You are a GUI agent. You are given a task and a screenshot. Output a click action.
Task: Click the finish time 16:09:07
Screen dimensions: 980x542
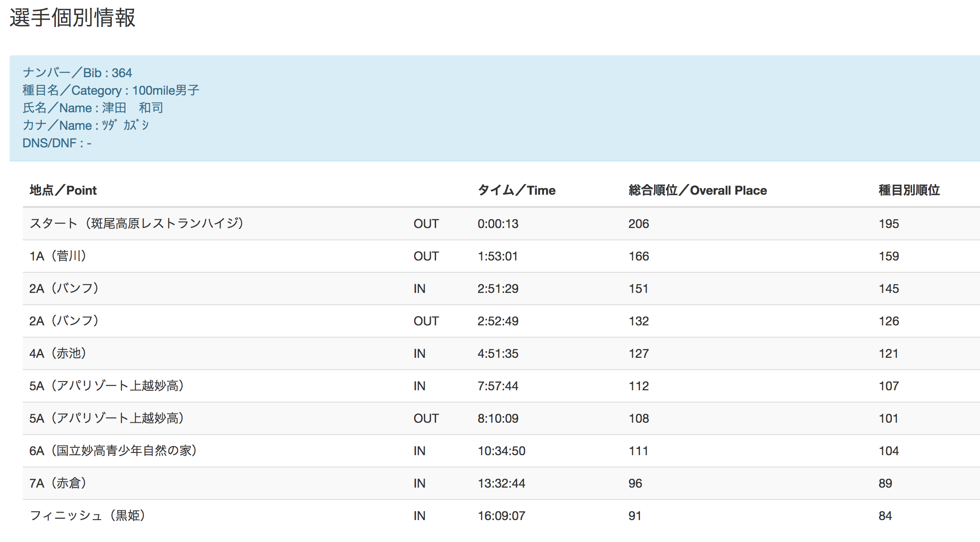click(x=501, y=516)
